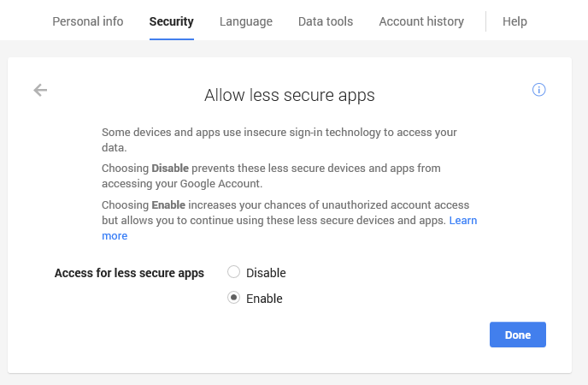588x385 pixels.
Task: Open the circled info icon
Action: click(x=539, y=90)
